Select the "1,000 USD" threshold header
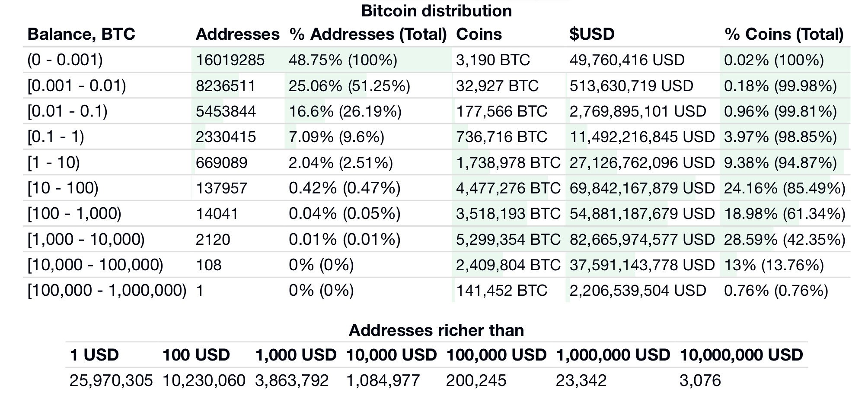This screenshot has width=868, height=405. (x=296, y=355)
